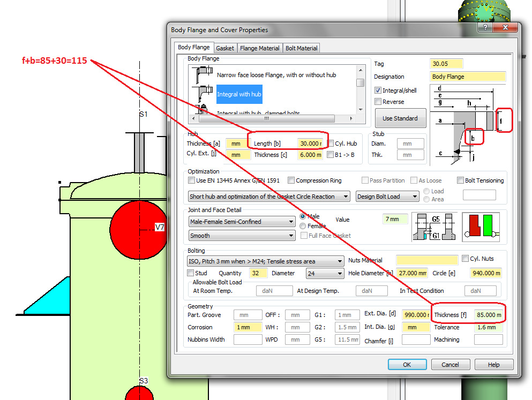
Task: Enable the Bolt Tensioning checkbox
Action: pyautogui.click(x=461, y=180)
